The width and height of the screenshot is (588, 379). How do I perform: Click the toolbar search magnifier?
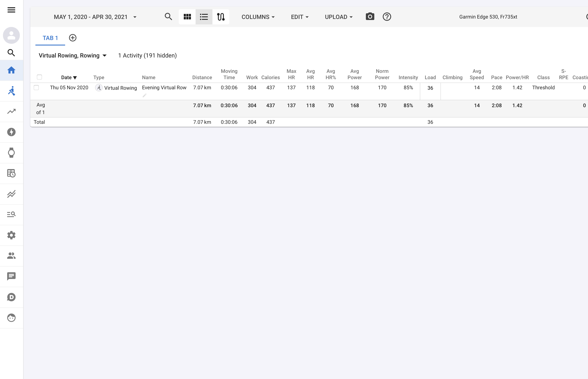coord(168,17)
